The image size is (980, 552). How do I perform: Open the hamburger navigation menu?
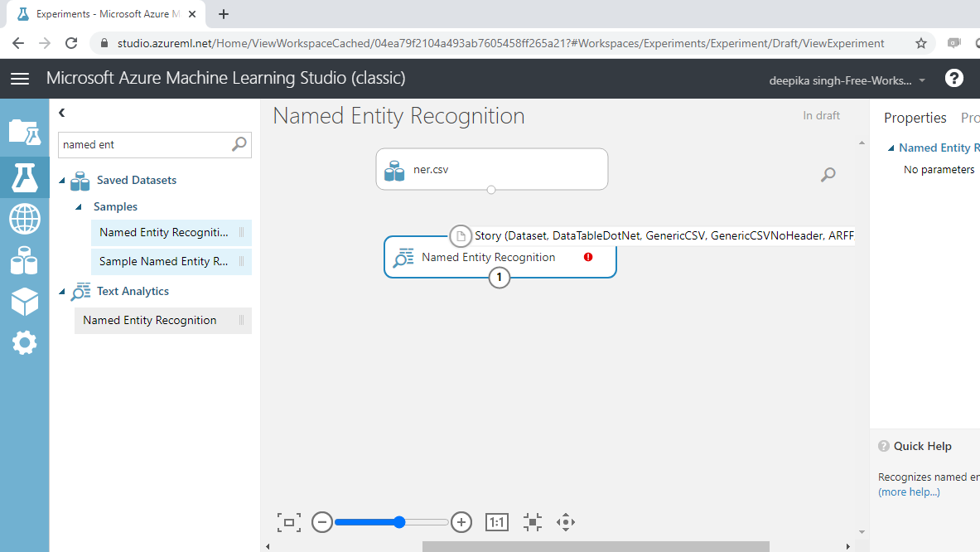tap(20, 78)
